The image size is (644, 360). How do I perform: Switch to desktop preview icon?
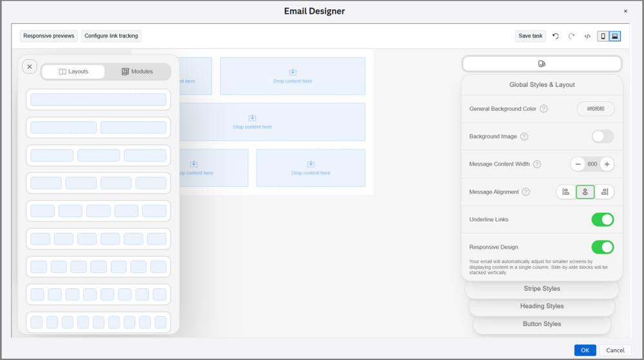coord(614,36)
